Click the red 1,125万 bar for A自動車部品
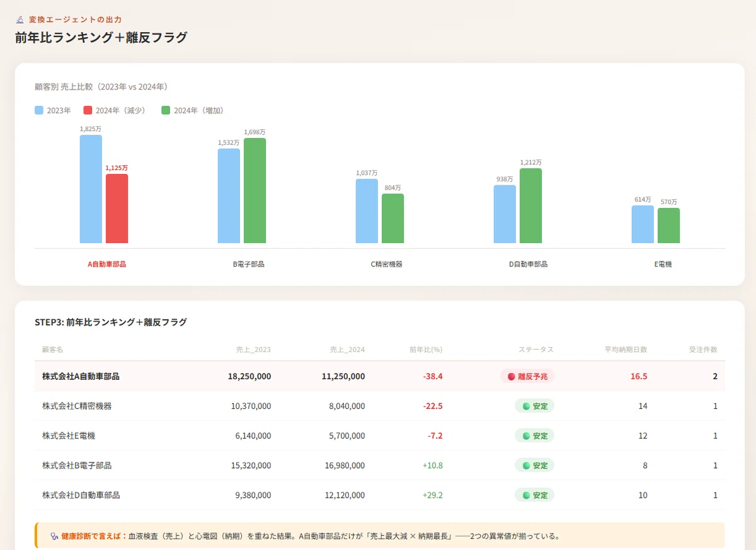Image resolution: width=756 pixels, height=550 pixels. pyautogui.click(x=117, y=209)
